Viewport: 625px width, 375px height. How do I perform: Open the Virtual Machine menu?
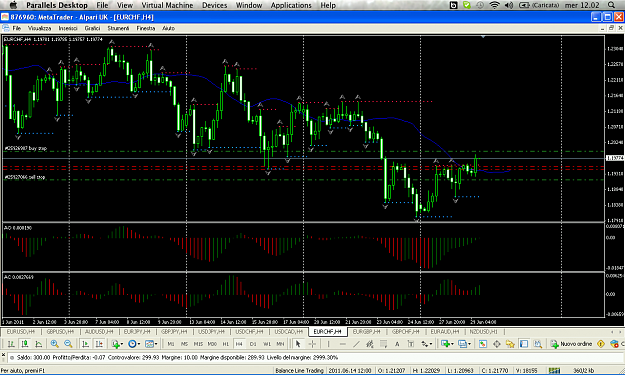167,5
